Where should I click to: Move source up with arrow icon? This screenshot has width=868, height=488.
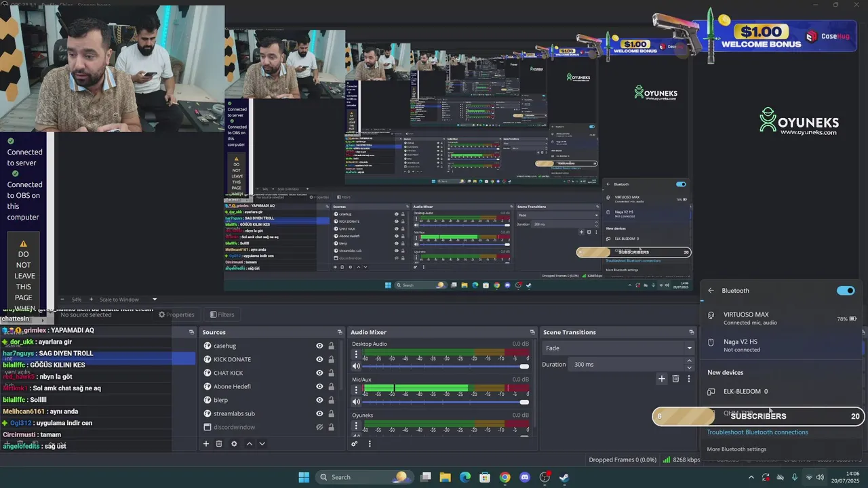click(249, 444)
